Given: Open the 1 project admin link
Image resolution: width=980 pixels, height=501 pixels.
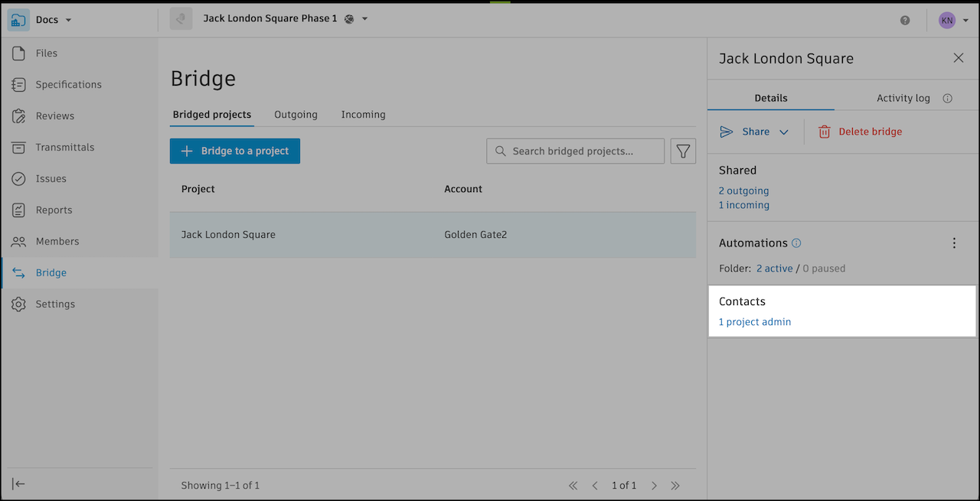Looking at the screenshot, I should (754, 321).
